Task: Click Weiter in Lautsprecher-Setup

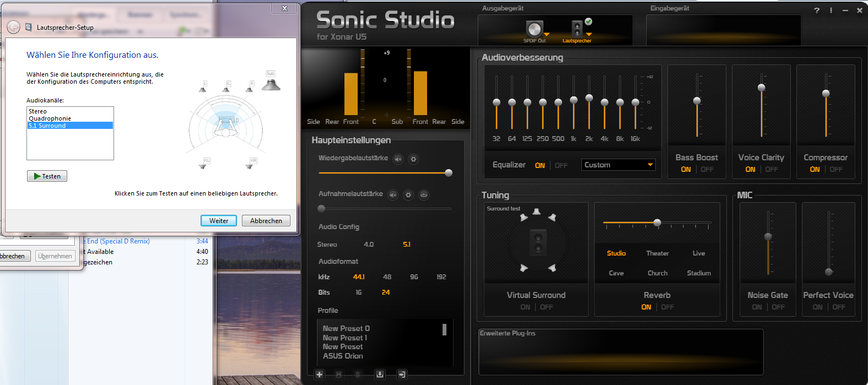Action: tap(219, 221)
